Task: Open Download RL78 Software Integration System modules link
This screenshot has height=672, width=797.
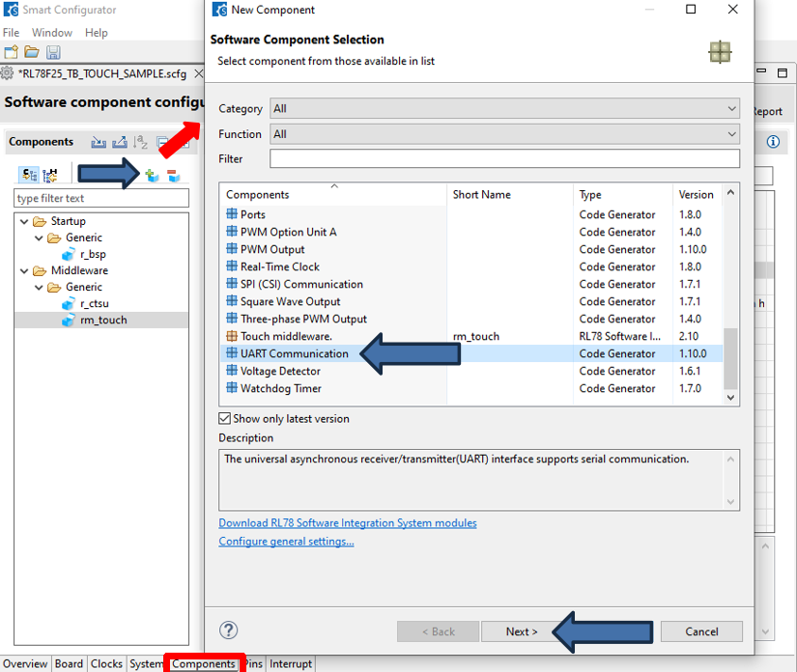Action: [347, 522]
